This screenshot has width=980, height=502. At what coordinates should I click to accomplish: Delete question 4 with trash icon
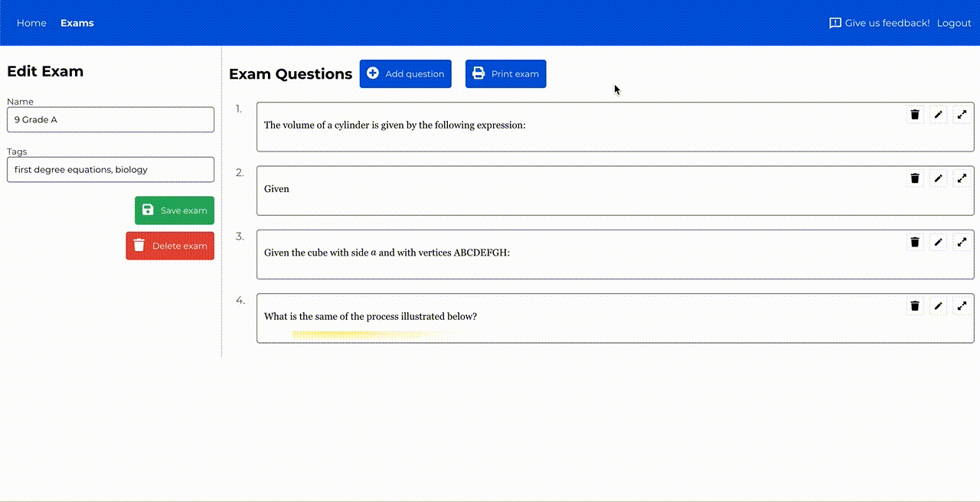click(x=915, y=306)
